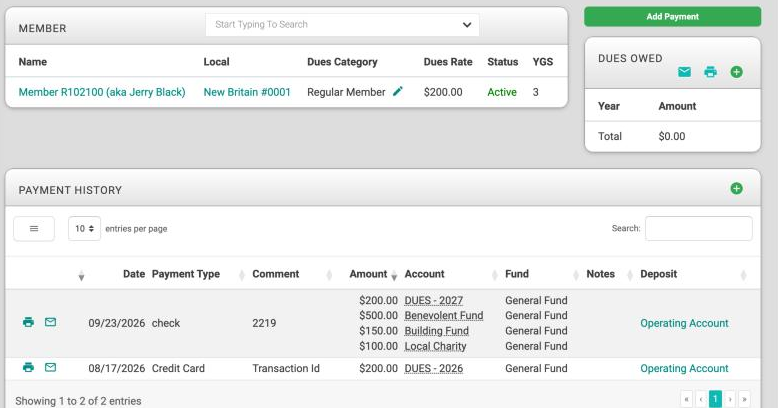Change the entries per page selector
Image resolution: width=778 pixels, height=408 pixels.
click(84, 229)
